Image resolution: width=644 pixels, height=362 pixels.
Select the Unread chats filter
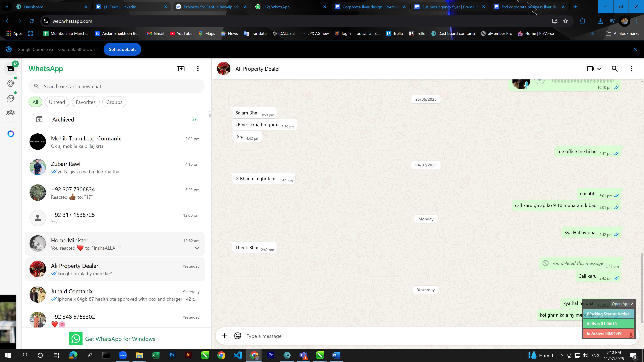57,102
